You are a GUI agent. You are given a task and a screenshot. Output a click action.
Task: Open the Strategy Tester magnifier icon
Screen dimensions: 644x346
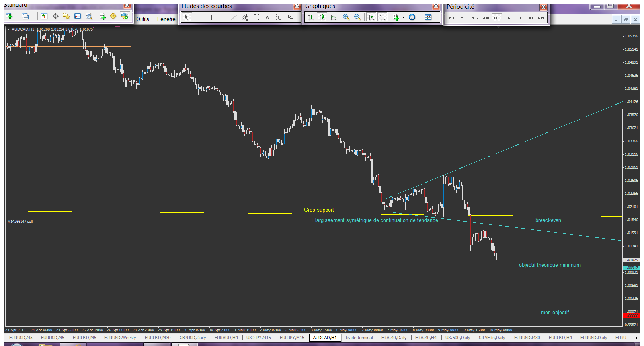click(x=89, y=16)
